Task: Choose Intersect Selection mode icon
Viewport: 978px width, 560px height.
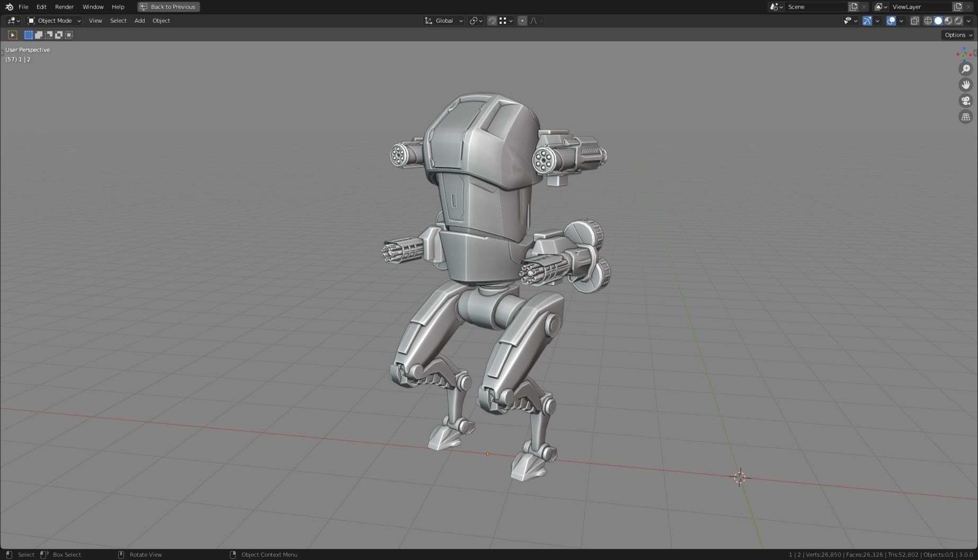Action: [69, 35]
